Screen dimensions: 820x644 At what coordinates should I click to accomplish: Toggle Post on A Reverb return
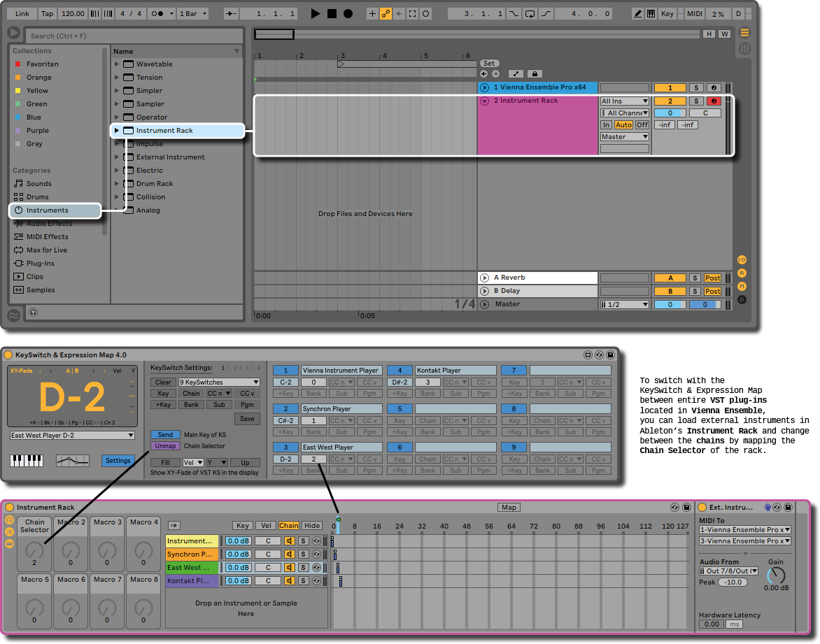tap(712, 278)
